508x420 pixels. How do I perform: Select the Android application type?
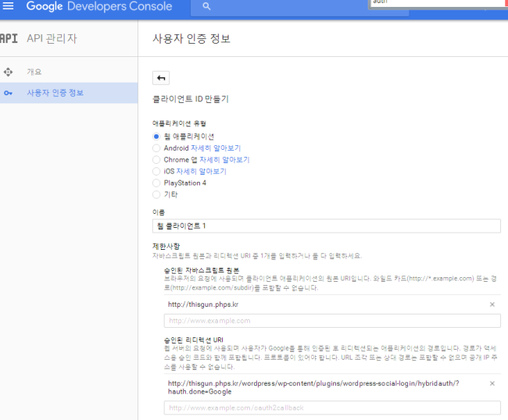[156, 148]
